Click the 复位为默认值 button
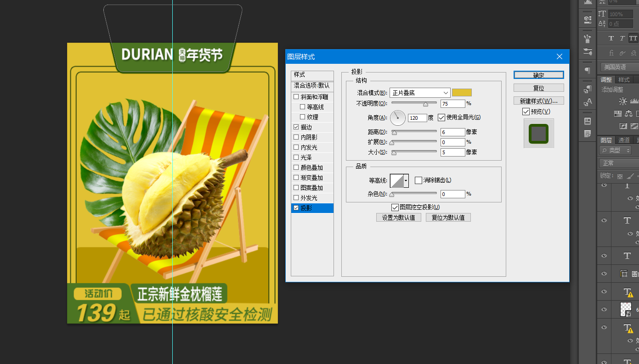The height and width of the screenshot is (364, 639). click(448, 218)
